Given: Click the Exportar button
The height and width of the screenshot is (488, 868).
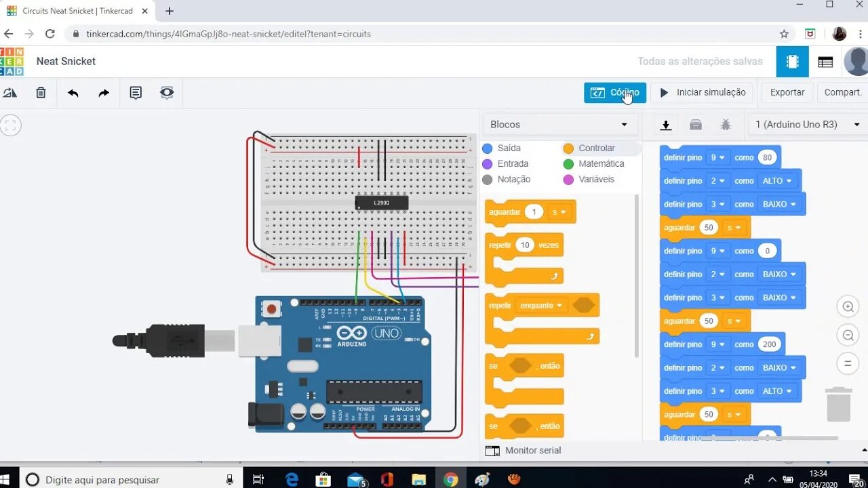Looking at the screenshot, I should coord(787,93).
